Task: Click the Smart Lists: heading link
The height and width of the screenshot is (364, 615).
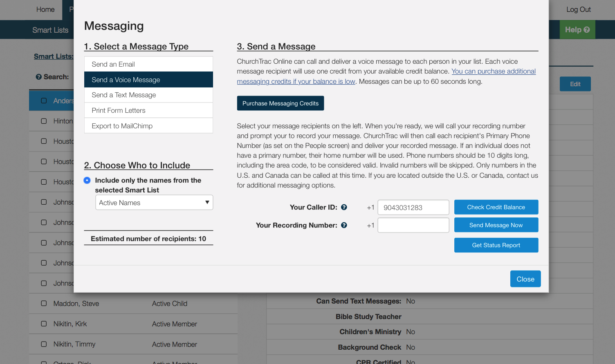Action: [54, 56]
